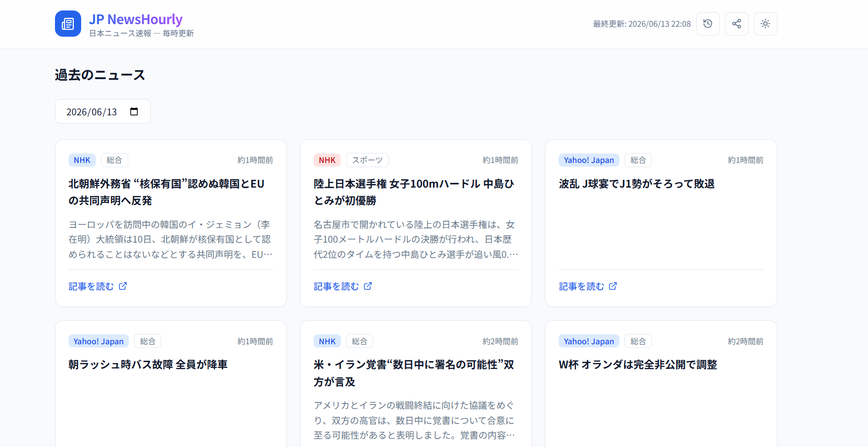This screenshot has height=447, width=868.
Task: Open the calendar picker icon in date field
Action: (x=134, y=112)
